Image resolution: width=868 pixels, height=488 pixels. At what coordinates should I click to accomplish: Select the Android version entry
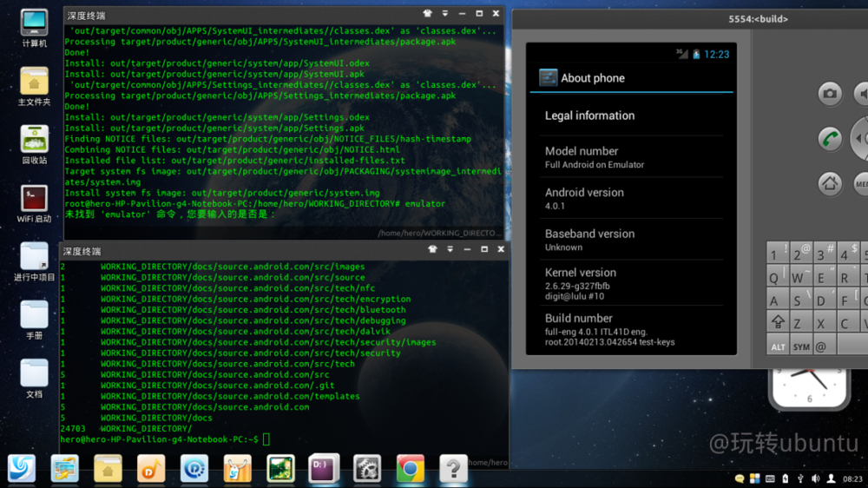click(631, 198)
